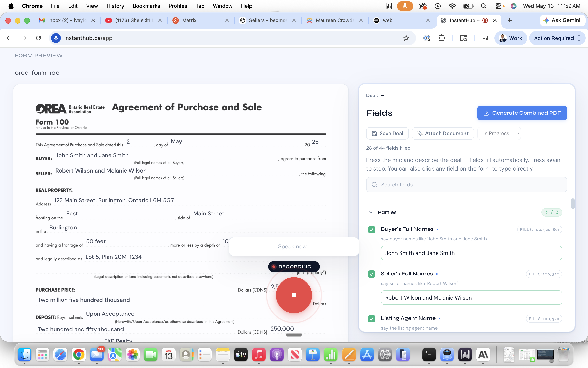Click the bookmark star icon in address bar
This screenshot has height=368, width=588.
coord(406,38)
